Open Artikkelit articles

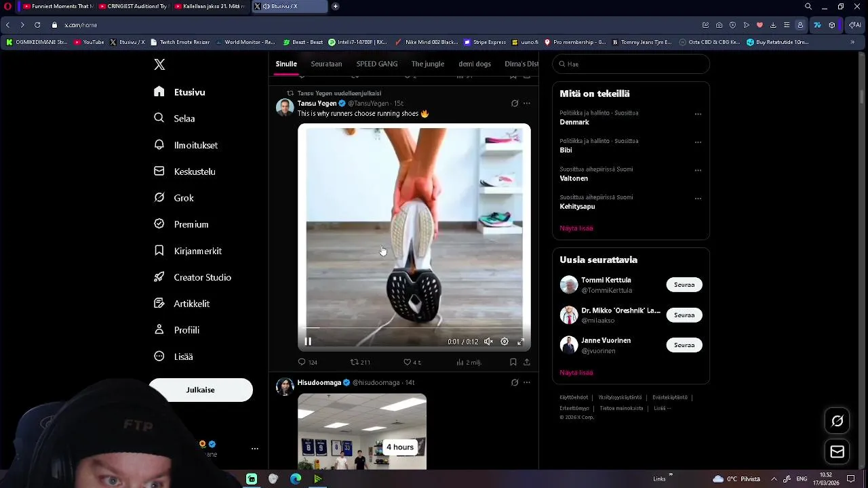point(182,304)
